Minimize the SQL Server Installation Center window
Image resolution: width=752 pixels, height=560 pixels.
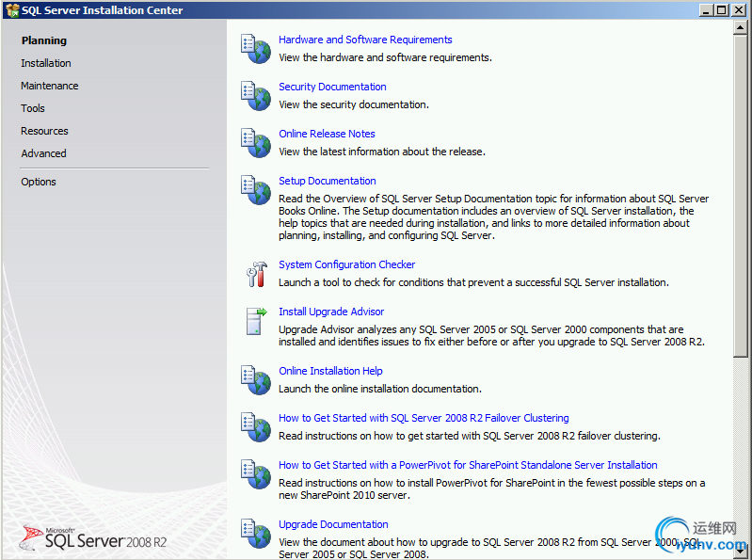tap(706, 10)
